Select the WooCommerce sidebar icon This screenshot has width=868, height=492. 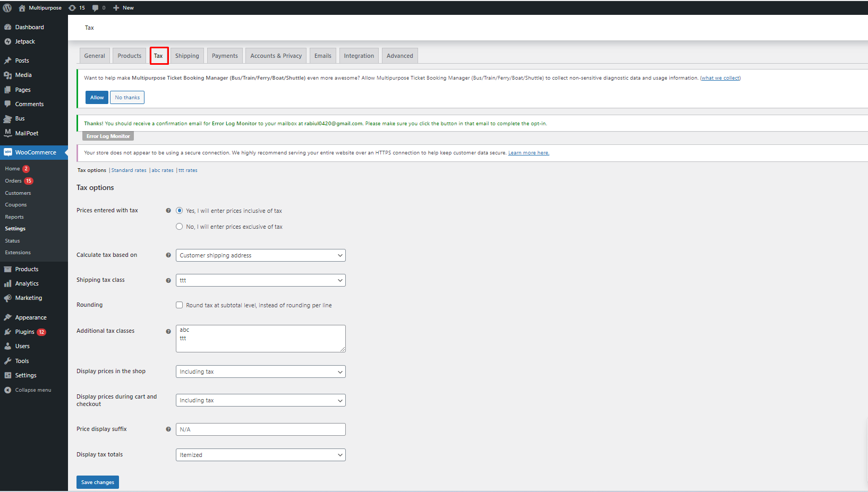pos(8,152)
